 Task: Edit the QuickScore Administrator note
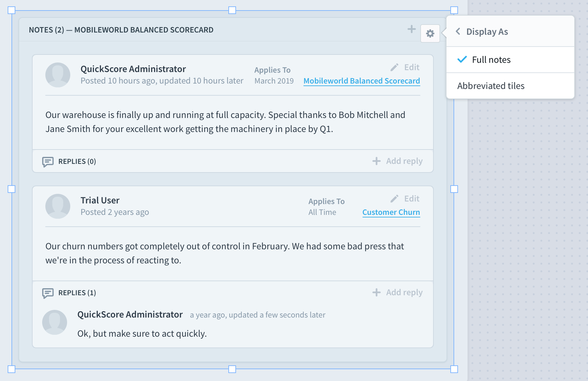pos(405,67)
